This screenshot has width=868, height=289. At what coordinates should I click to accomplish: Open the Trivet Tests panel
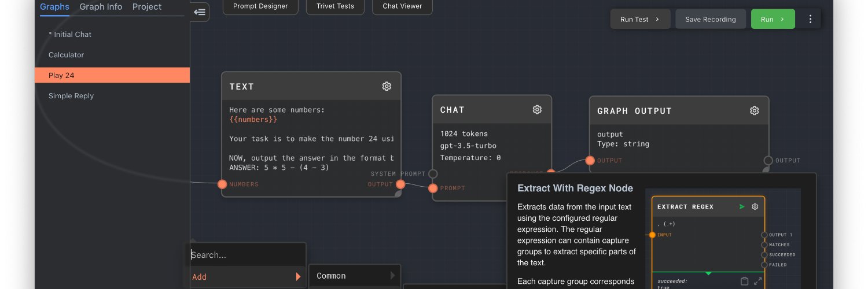[x=335, y=6]
